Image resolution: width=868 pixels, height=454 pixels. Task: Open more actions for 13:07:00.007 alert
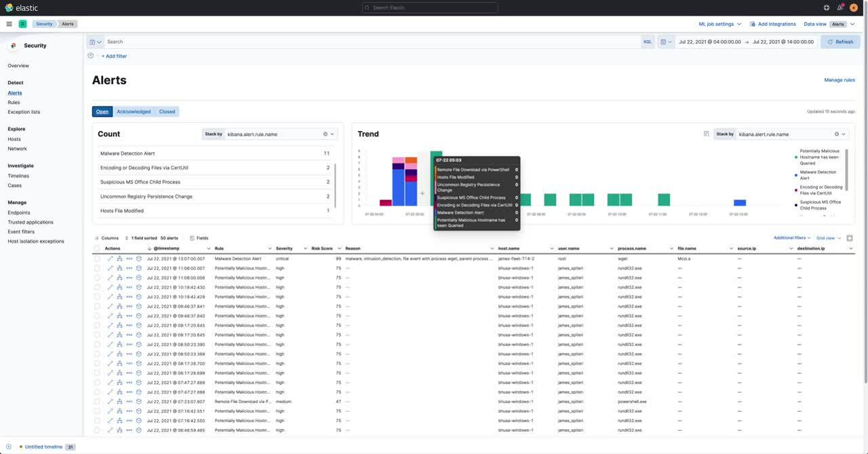point(129,259)
